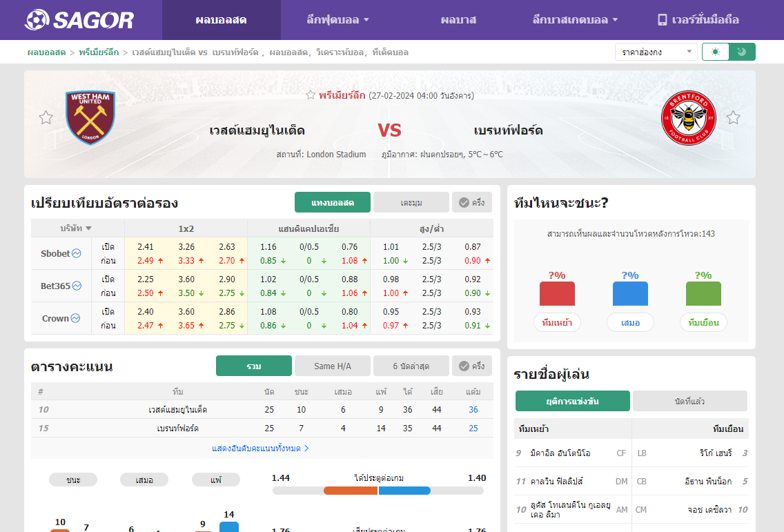784x532 pixels.
Task: Open Sbobet odds trend chart icon
Action: click(x=77, y=253)
